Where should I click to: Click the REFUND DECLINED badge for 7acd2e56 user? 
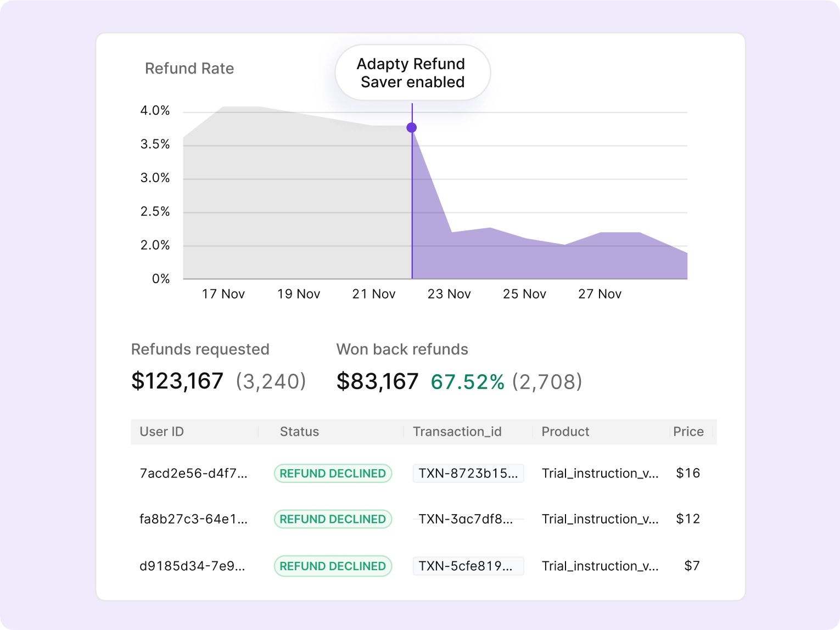[x=333, y=473]
